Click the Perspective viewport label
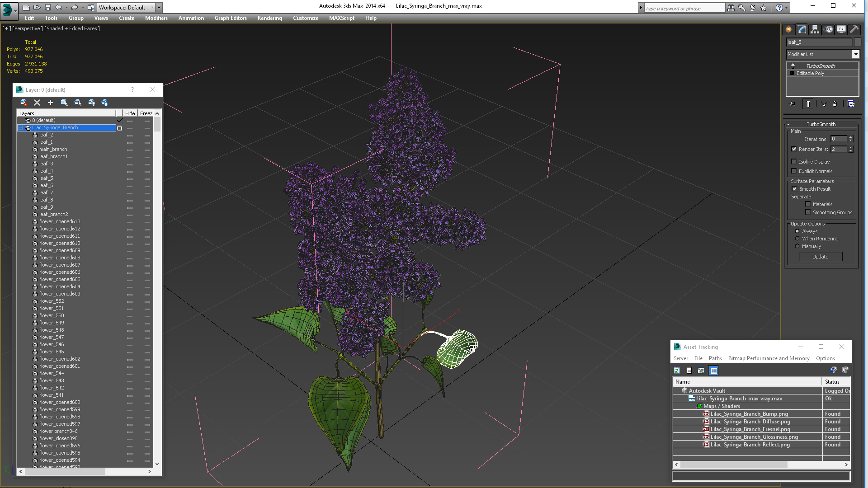Screen dimensions: 868x488 tap(28, 28)
